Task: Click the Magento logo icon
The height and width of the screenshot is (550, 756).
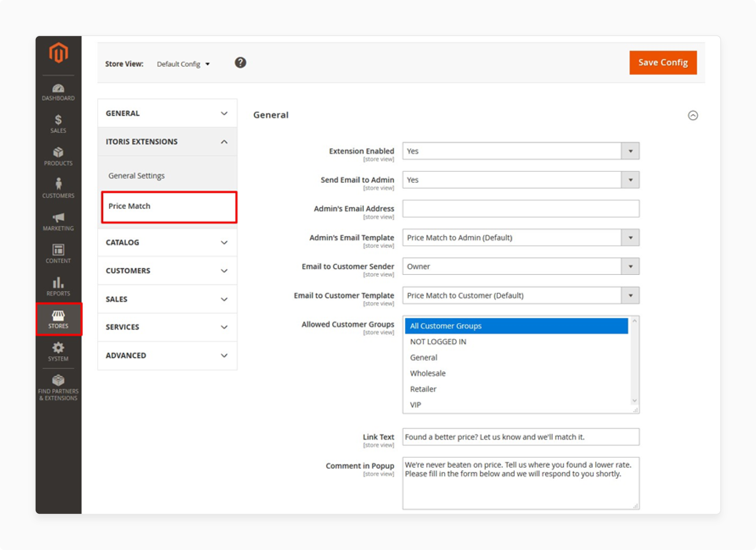Action: click(x=58, y=52)
